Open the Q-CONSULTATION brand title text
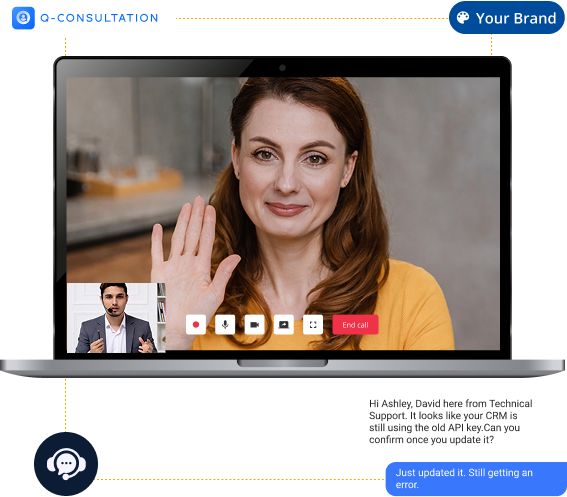567x497 pixels. coord(99,18)
